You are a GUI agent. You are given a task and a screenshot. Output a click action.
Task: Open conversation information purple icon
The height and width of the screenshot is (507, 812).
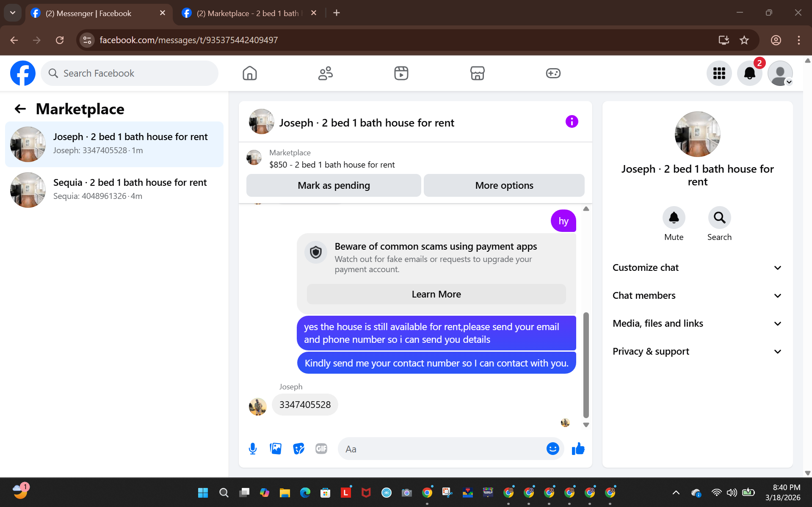click(x=572, y=122)
